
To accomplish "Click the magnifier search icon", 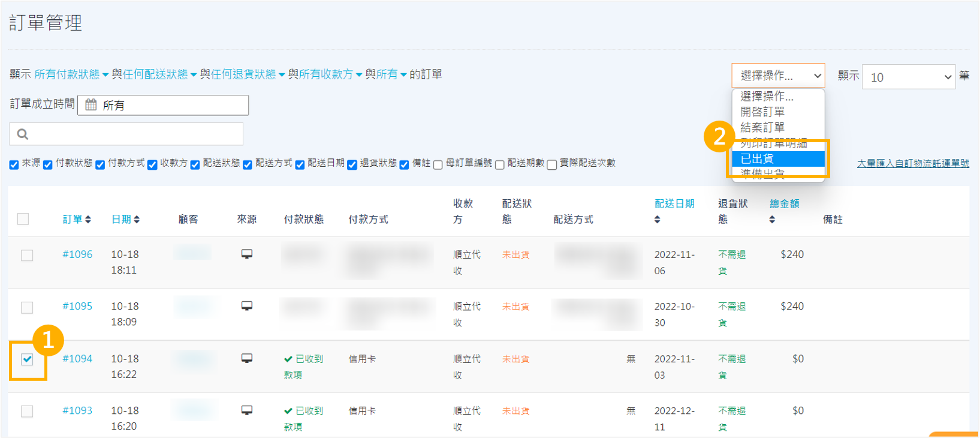I will point(23,134).
